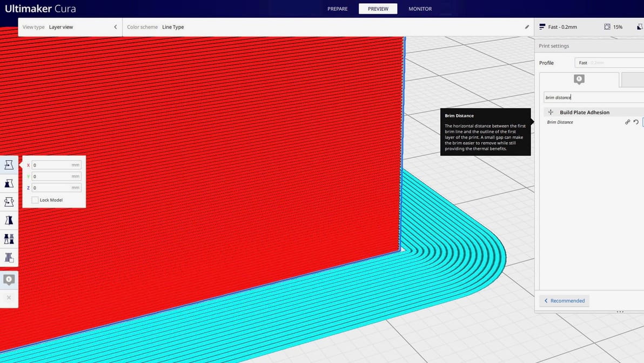
Task: Click into the Y position field
Action: pyautogui.click(x=56, y=176)
